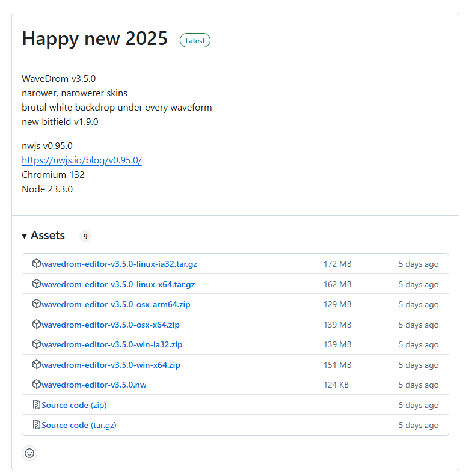Click the Assets heading text
The image size is (466, 476).
(48, 236)
